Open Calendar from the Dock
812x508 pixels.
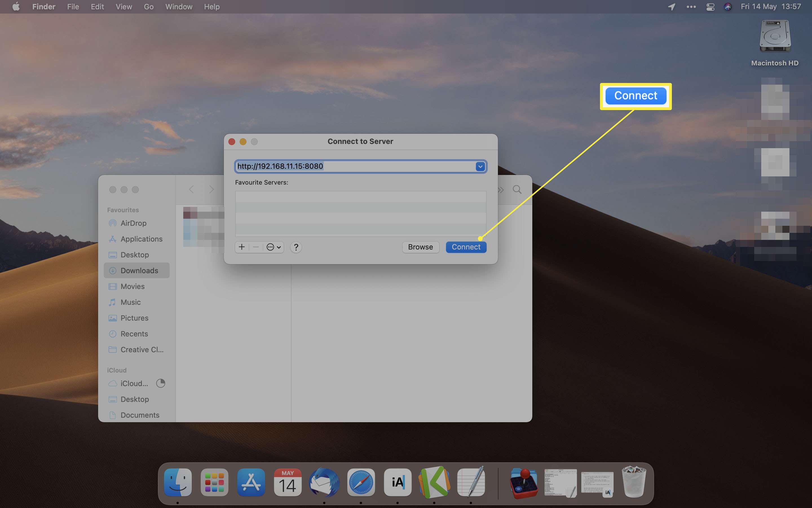(288, 482)
